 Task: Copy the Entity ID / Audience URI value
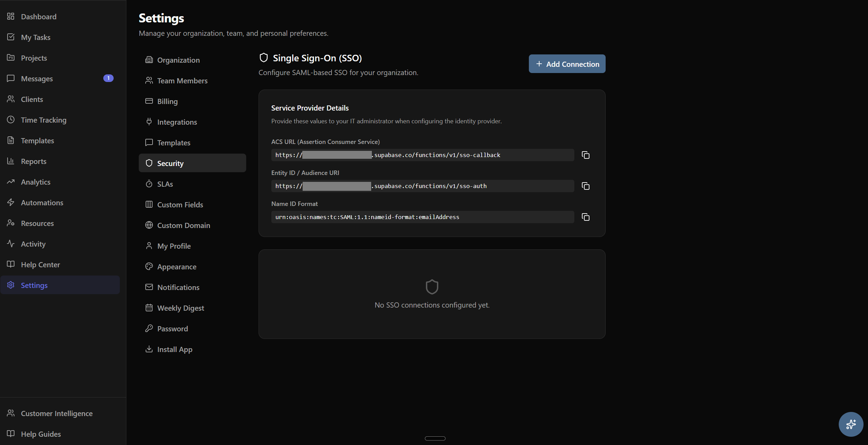[x=585, y=186]
